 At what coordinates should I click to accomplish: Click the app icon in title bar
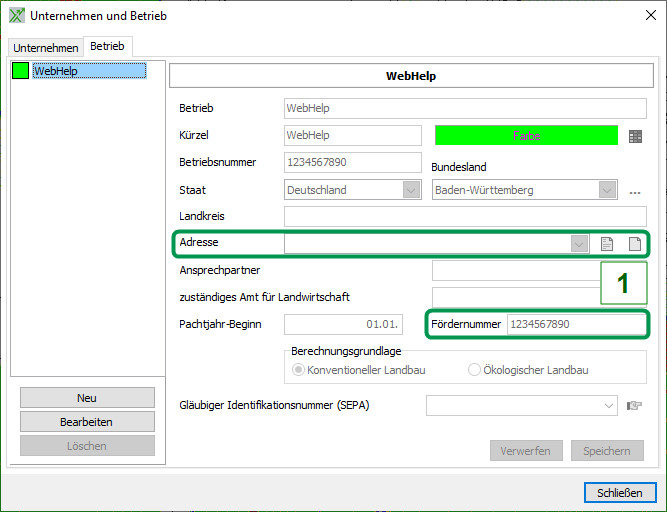[16, 16]
